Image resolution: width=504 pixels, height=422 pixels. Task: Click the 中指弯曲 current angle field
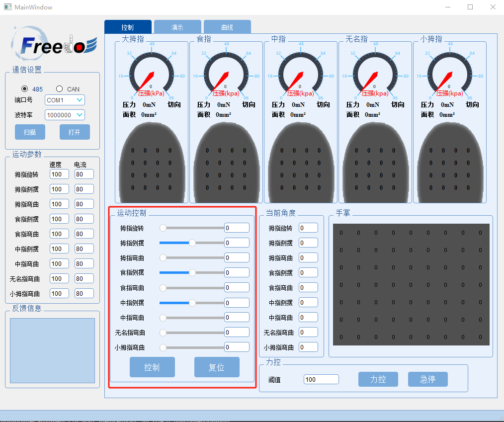(x=308, y=317)
